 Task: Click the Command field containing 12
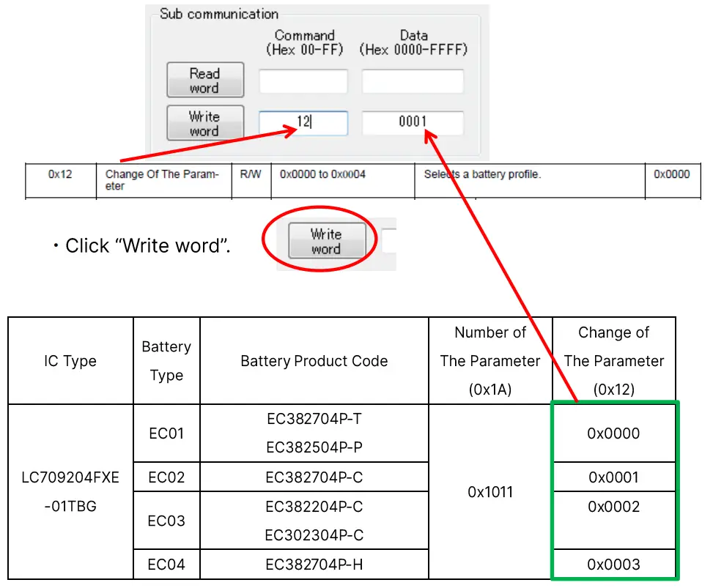pos(303,123)
